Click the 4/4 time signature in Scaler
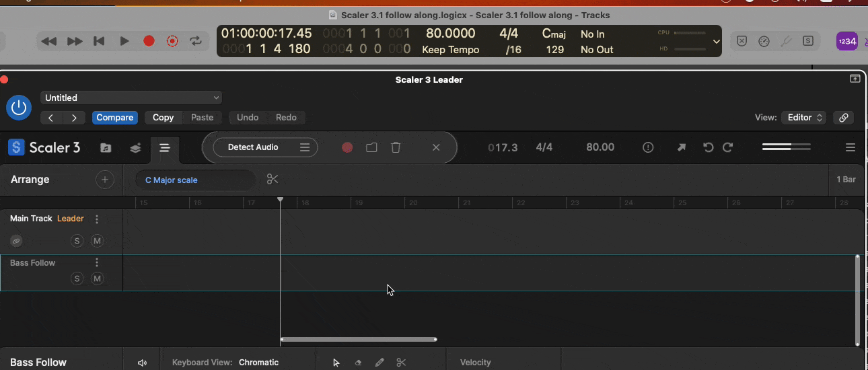The image size is (868, 370). pos(544,147)
